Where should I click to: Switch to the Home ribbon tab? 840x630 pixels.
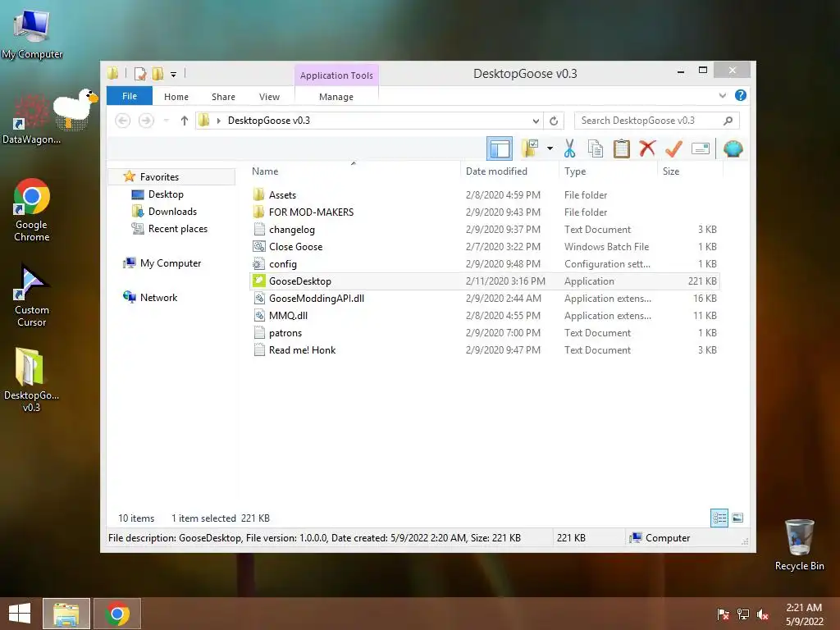176,97
